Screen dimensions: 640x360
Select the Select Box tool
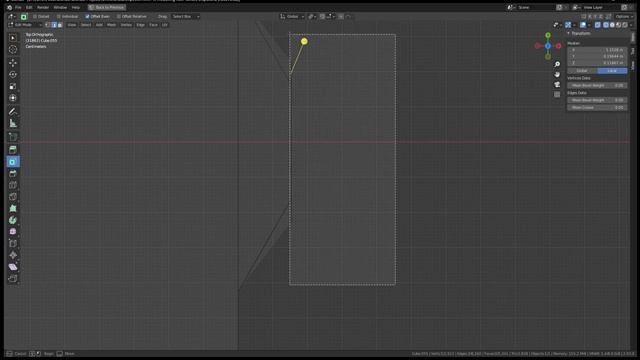(x=13, y=38)
